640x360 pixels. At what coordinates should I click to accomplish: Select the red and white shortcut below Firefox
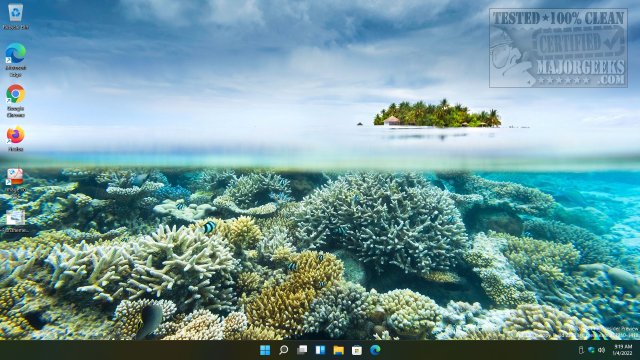pyautogui.click(x=16, y=182)
